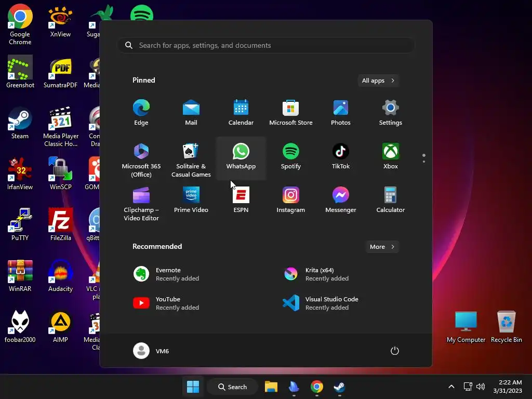532x399 pixels.
Task: Select the Google Chrome desktop shortcut
Action: coord(20,25)
